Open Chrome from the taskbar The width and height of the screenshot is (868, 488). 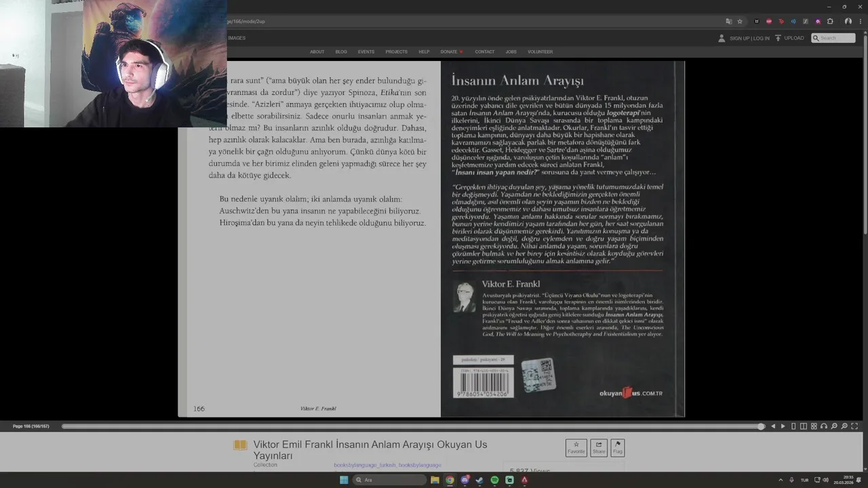pos(450,480)
